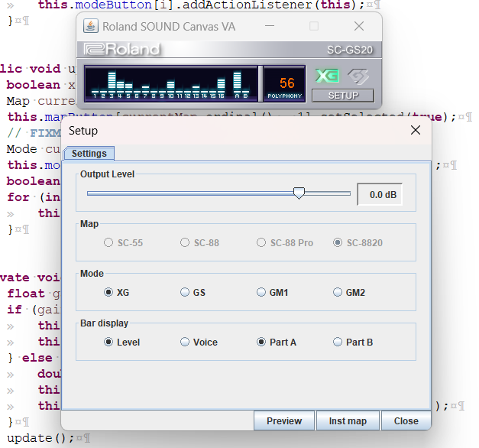Click the update(); line in code editor

40,438
